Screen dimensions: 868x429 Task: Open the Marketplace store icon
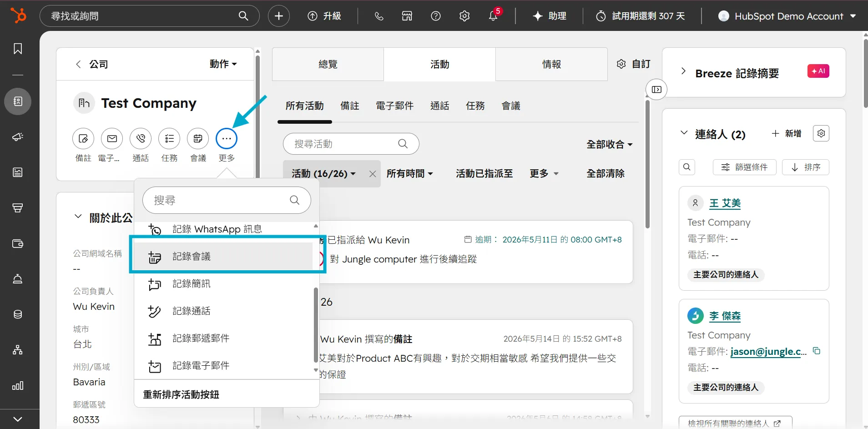[x=407, y=16]
